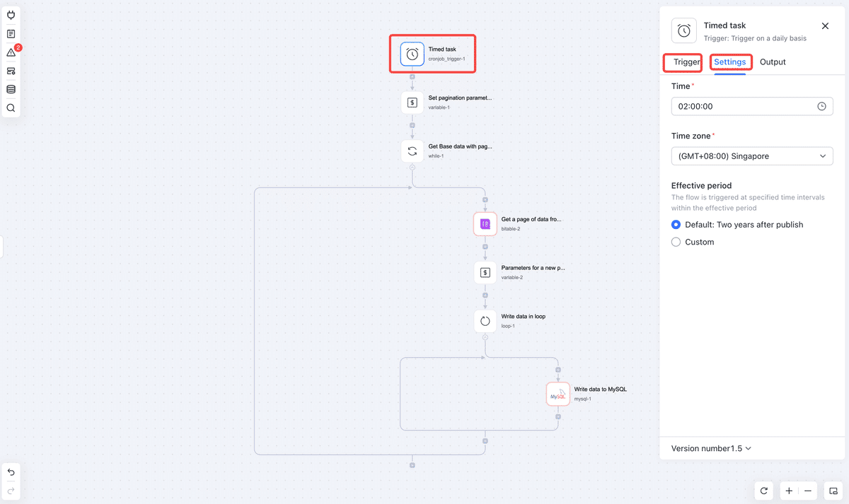Switch to the Settings tab

(x=729, y=62)
